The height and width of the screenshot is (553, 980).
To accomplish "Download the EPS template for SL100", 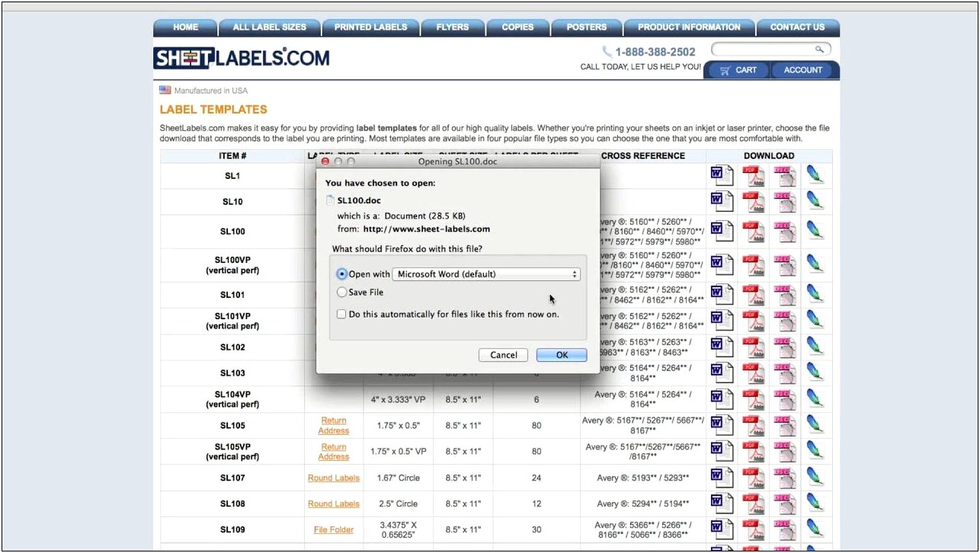I will point(784,231).
